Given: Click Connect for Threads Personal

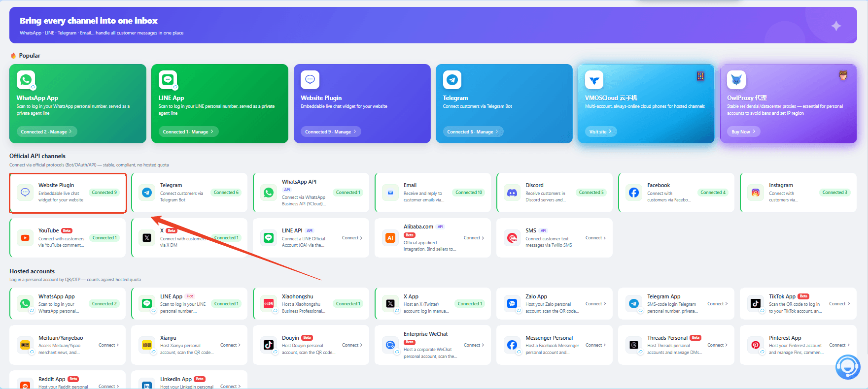Looking at the screenshot, I should (x=718, y=345).
